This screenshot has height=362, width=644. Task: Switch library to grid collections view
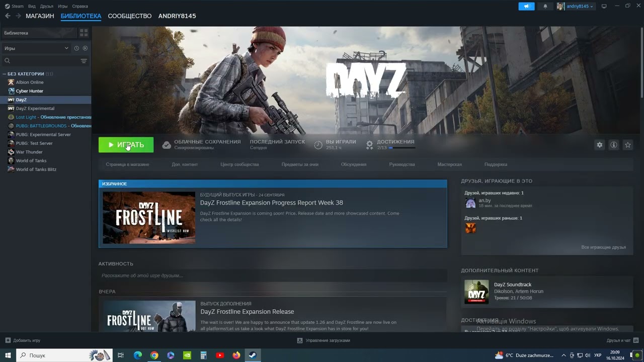[x=84, y=33]
